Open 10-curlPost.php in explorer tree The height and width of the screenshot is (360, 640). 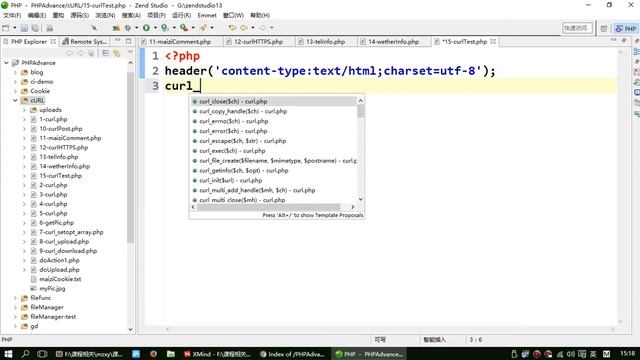pos(61,129)
